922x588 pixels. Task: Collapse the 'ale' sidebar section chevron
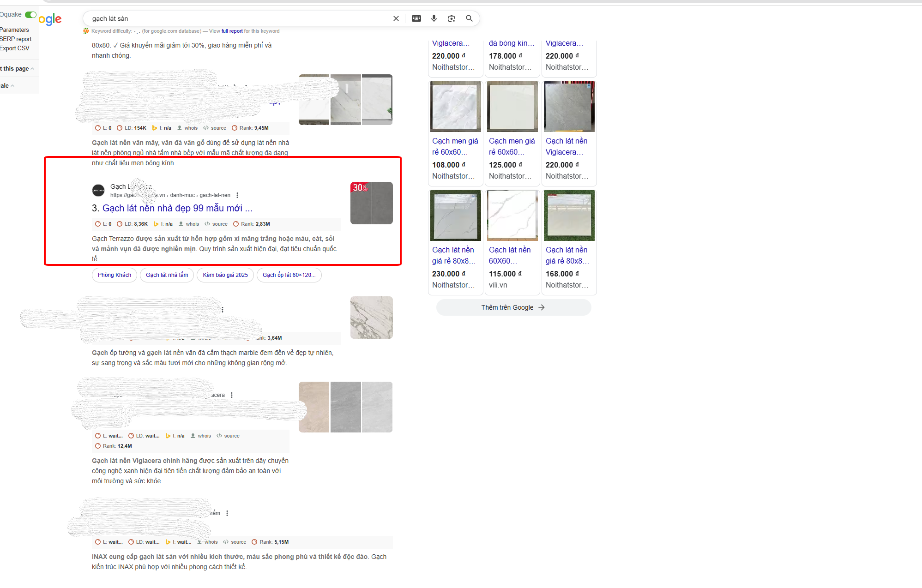click(12, 86)
